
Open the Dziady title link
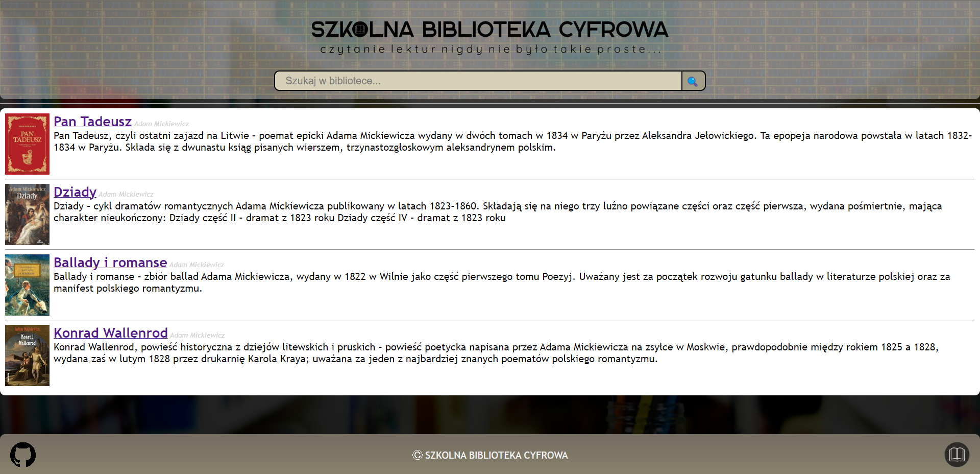click(x=75, y=192)
